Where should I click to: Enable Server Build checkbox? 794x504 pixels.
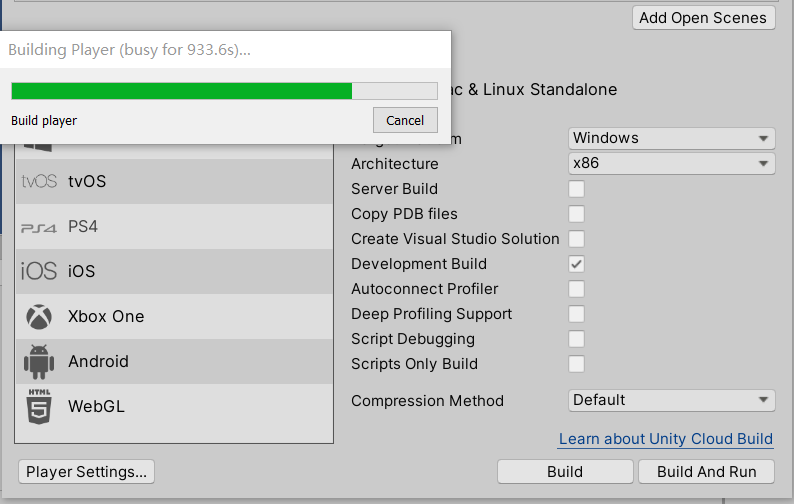[x=576, y=189]
